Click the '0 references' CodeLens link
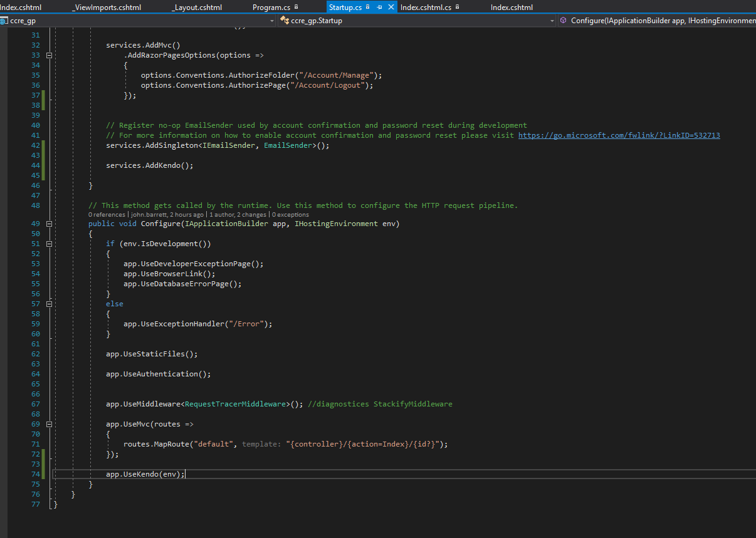Viewport: 756px width, 538px height. [x=108, y=214]
